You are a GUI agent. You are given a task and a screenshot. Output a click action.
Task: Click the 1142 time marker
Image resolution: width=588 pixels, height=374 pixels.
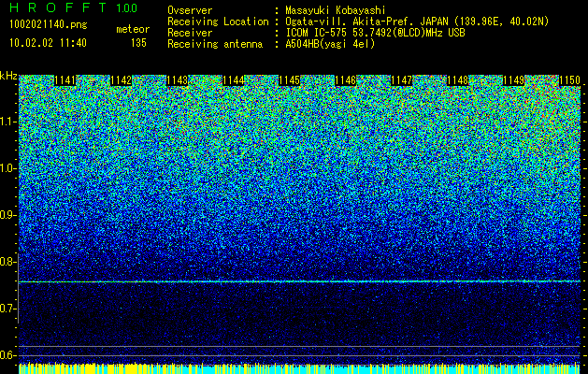click(122, 80)
